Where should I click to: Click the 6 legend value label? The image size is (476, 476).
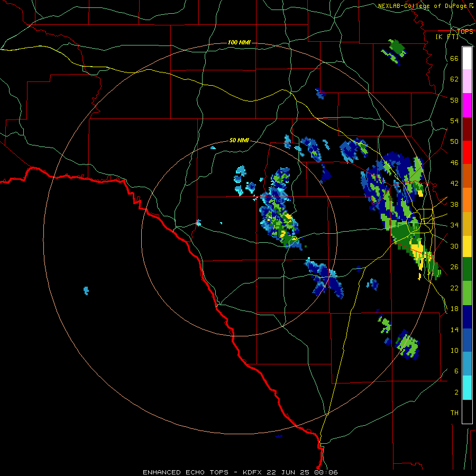coord(456,371)
